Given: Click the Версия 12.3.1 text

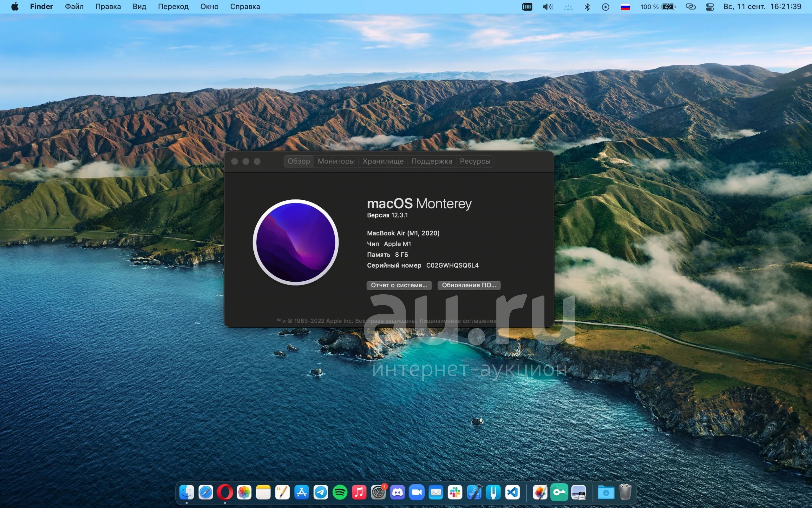Looking at the screenshot, I should [x=387, y=215].
